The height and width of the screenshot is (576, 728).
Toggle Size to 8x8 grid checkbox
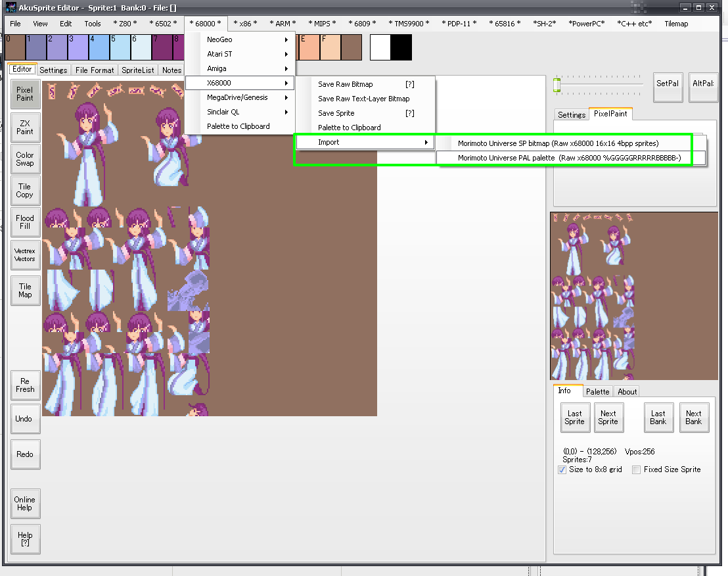[x=562, y=469]
